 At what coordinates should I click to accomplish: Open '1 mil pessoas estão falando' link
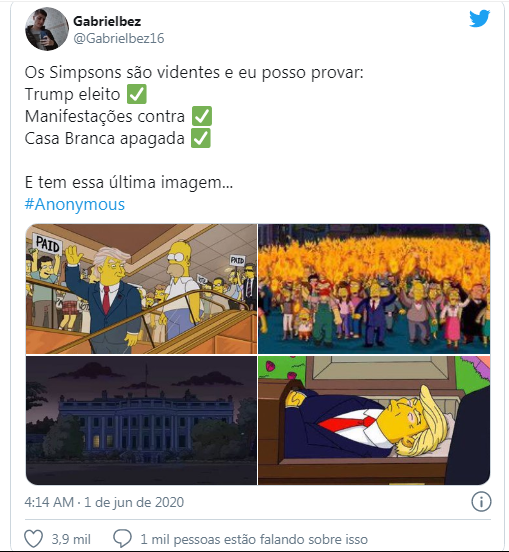click(x=254, y=539)
